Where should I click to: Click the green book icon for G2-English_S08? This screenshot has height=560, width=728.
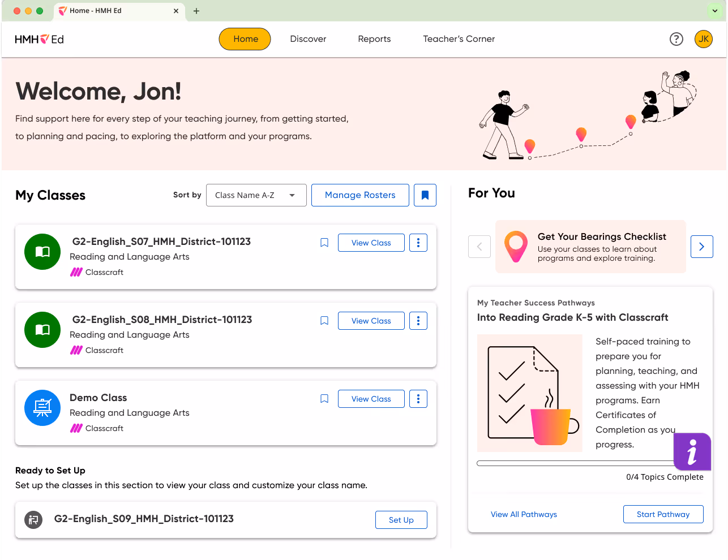click(x=42, y=330)
